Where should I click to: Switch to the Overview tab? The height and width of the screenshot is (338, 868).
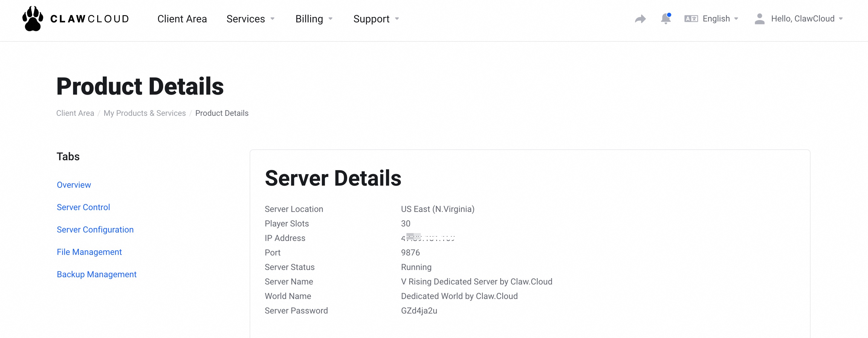[74, 185]
